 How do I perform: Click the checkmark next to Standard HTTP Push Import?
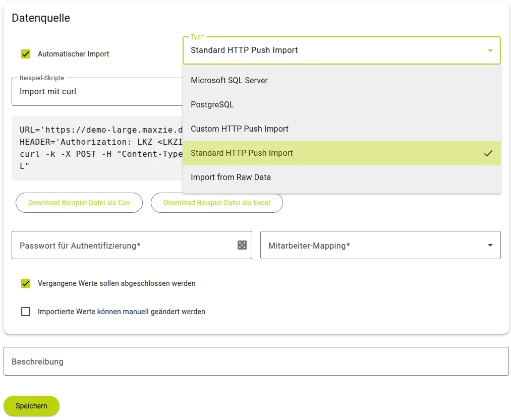[488, 153]
